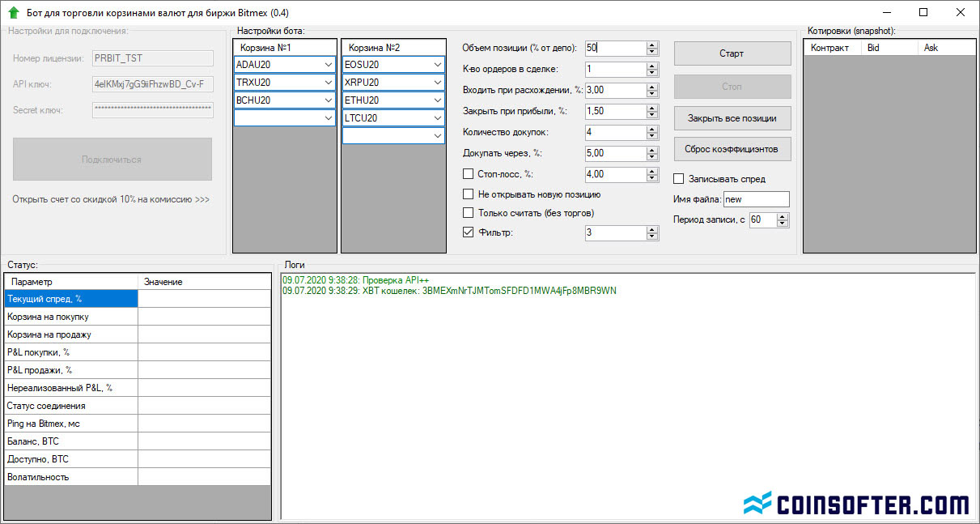The image size is (980, 524).
Task: Select the P&L покупки, % row
Action: 138,352
